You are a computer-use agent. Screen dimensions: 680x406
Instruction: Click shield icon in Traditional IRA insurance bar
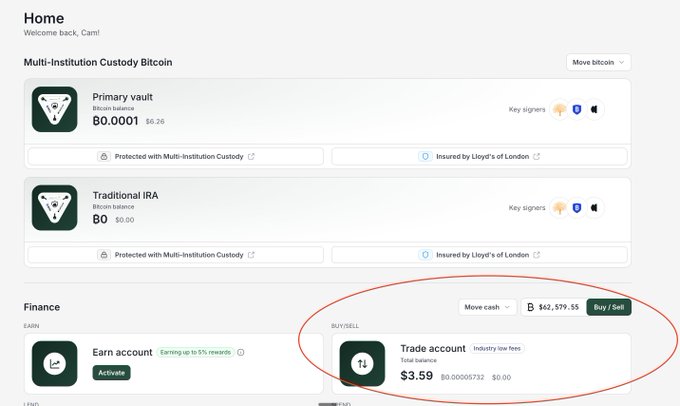point(425,255)
